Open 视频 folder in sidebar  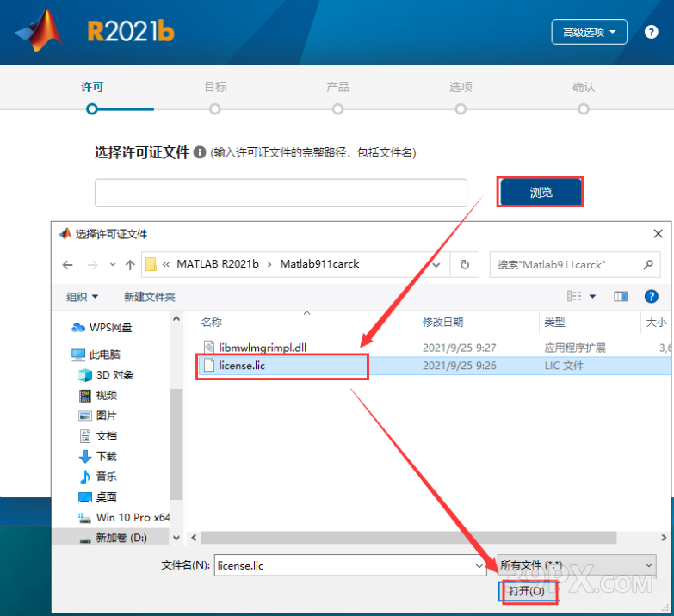pos(98,395)
